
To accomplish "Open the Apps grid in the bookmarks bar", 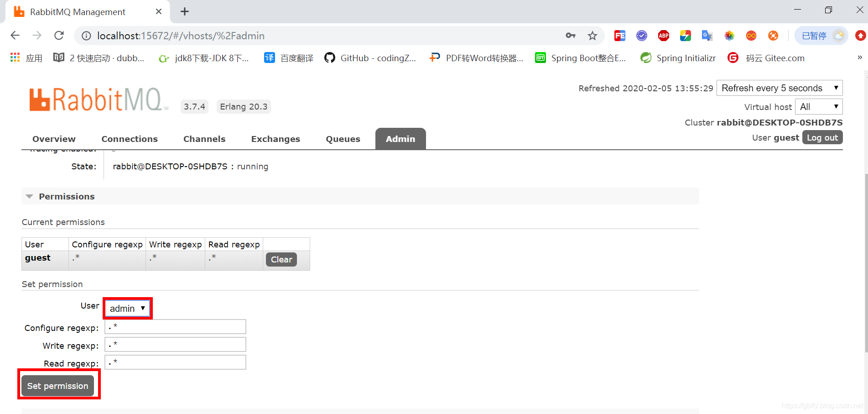I will [x=26, y=58].
